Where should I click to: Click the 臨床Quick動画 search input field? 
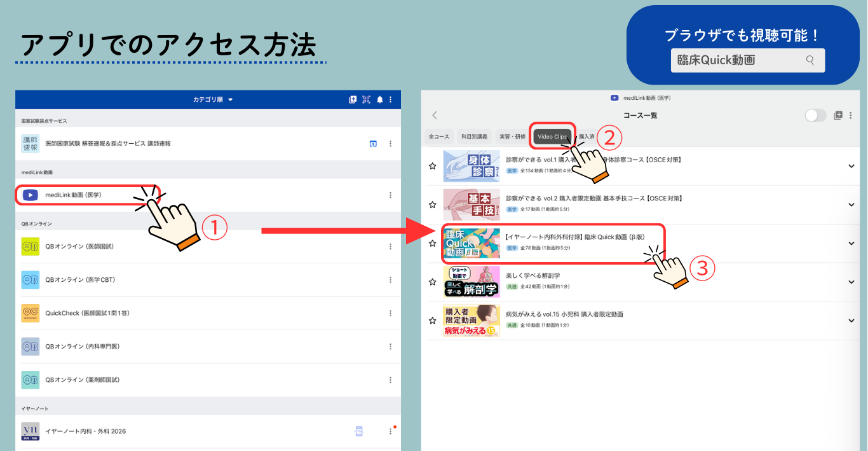click(737, 60)
